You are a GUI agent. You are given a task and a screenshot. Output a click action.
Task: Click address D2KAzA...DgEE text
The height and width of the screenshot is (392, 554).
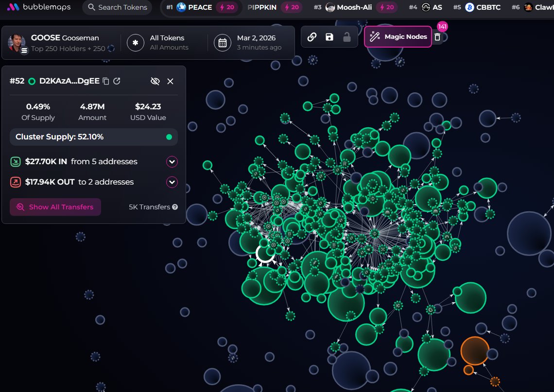[69, 81]
